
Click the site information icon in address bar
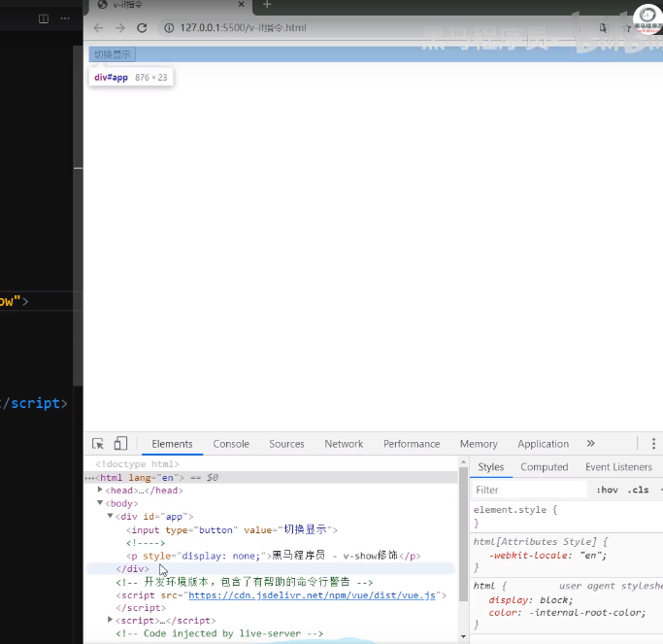(x=169, y=28)
